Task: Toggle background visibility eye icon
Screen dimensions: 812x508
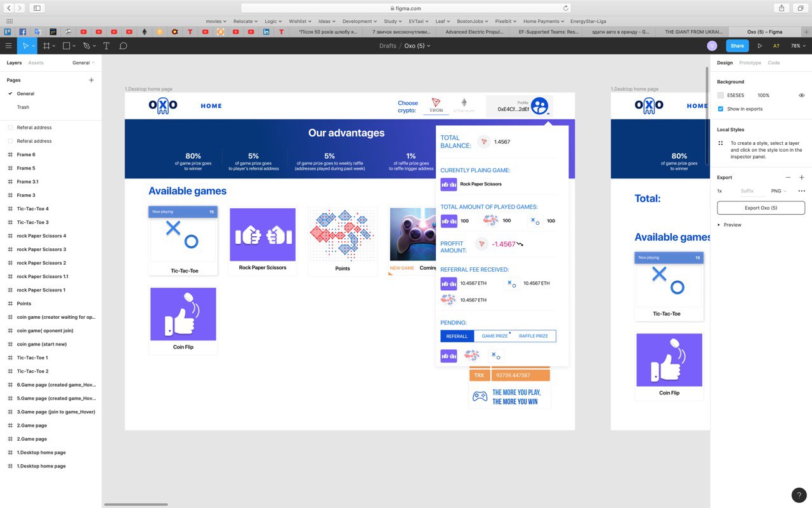Action: (x=801, y=95)
